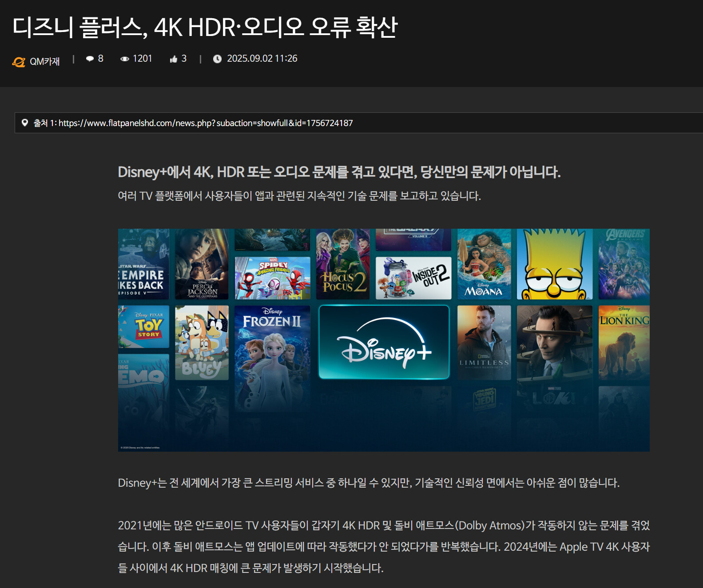
Task: Open author QM카재 profile name
Action: [x=44, y=61]
